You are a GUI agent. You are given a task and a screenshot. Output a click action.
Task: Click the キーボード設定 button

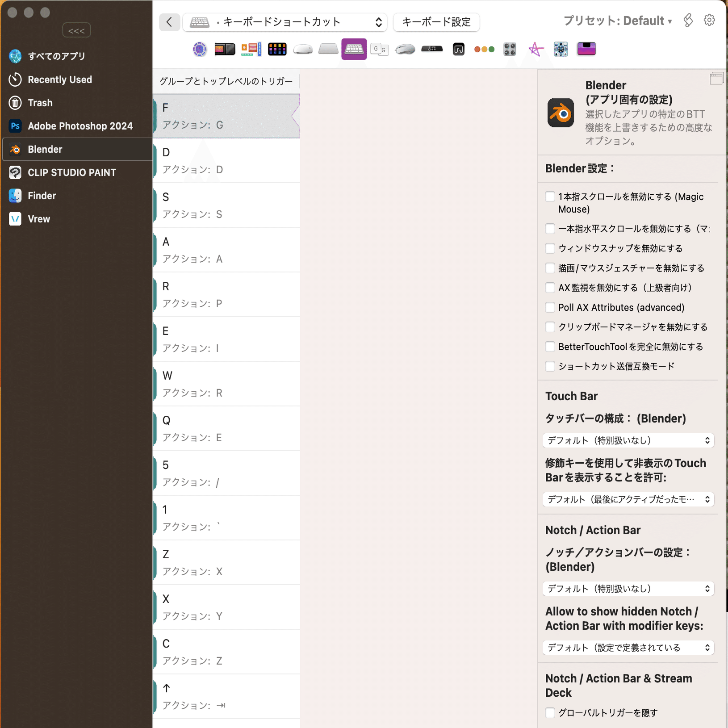[x=436, y=22]
